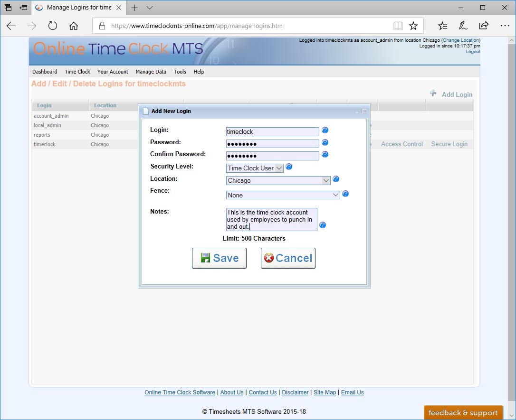Open the Tools menu
The image size is (516, 420).
(180, 72)
